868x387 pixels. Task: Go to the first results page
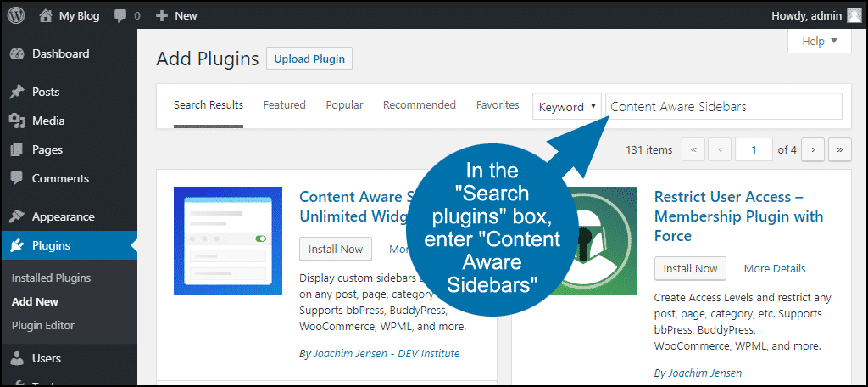pyautogui.click(x=693, y=149)
